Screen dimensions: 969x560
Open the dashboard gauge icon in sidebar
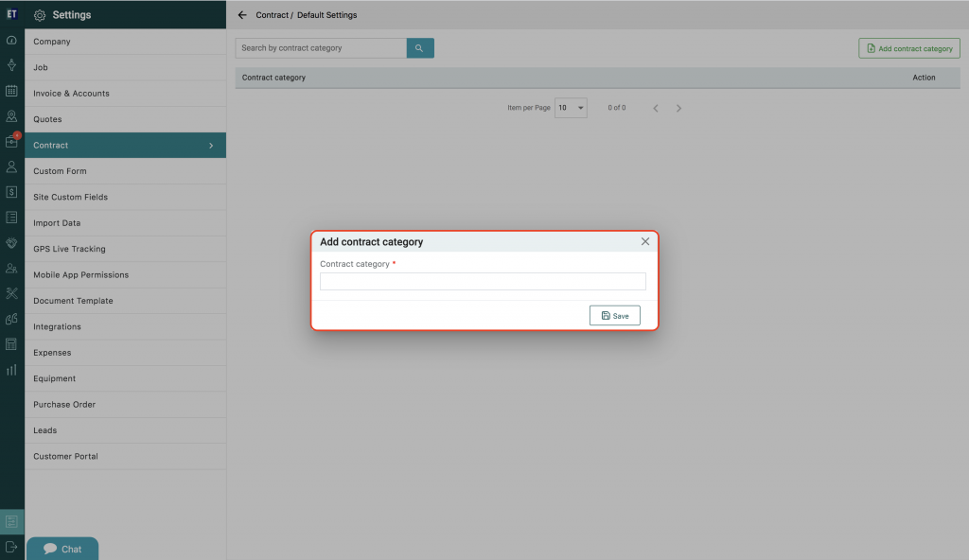point(11,40)
